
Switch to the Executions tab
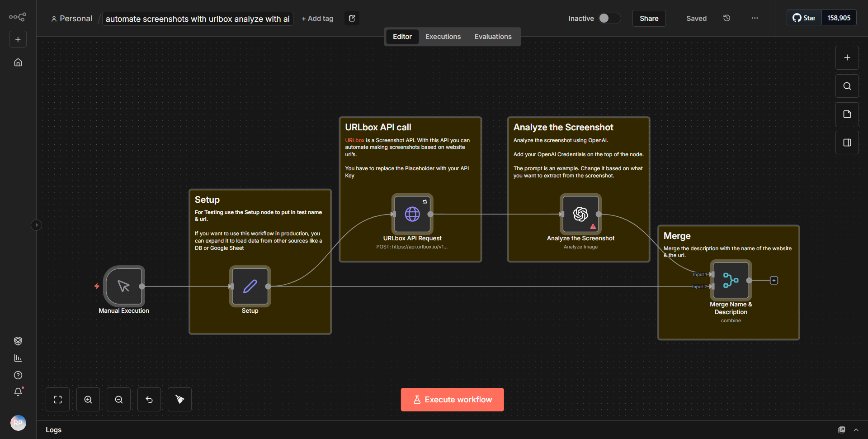[443, 36]
